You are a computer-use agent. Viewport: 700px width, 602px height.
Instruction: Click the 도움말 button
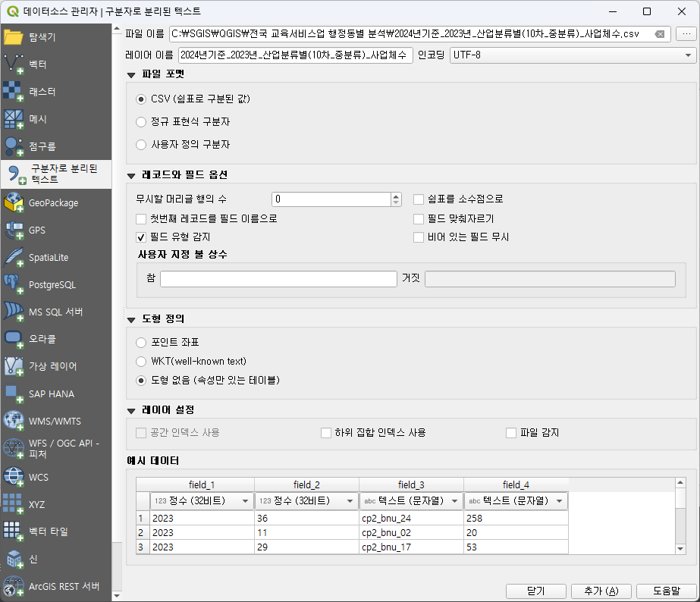click(x=666, y=591)
